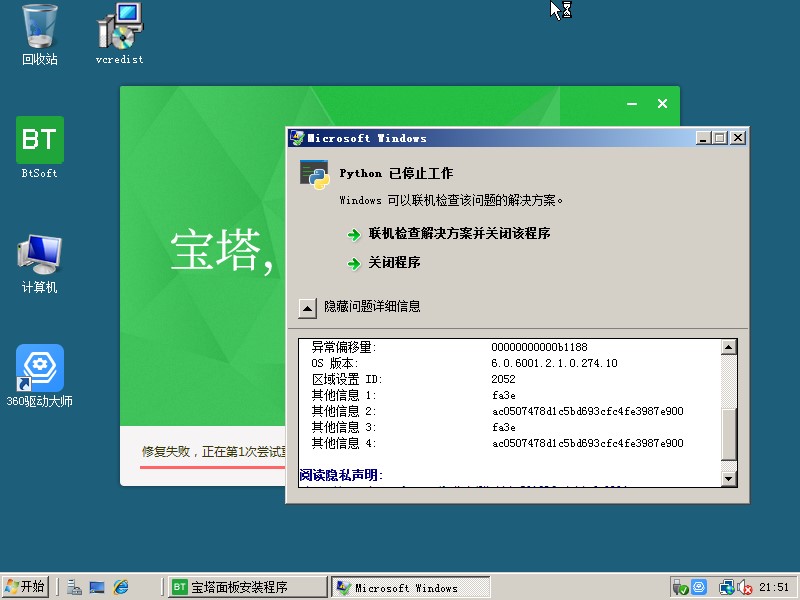Click the green arrow next to 关闭程序
The width and height of the screenshot is (800, 600).
click(354, 264)
